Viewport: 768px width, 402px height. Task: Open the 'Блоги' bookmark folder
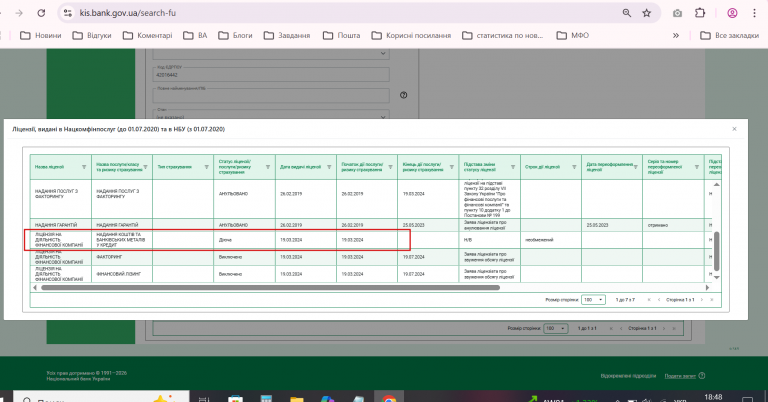236,35
